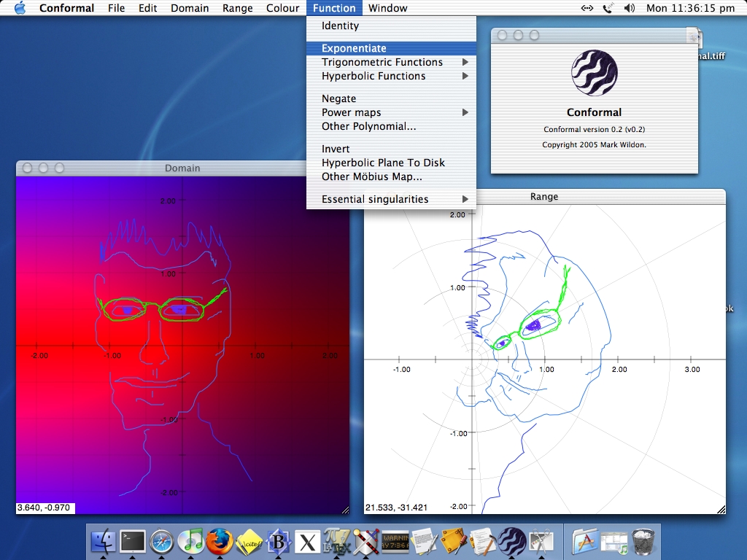Minimize the About Conformal window

pos(519,35)
